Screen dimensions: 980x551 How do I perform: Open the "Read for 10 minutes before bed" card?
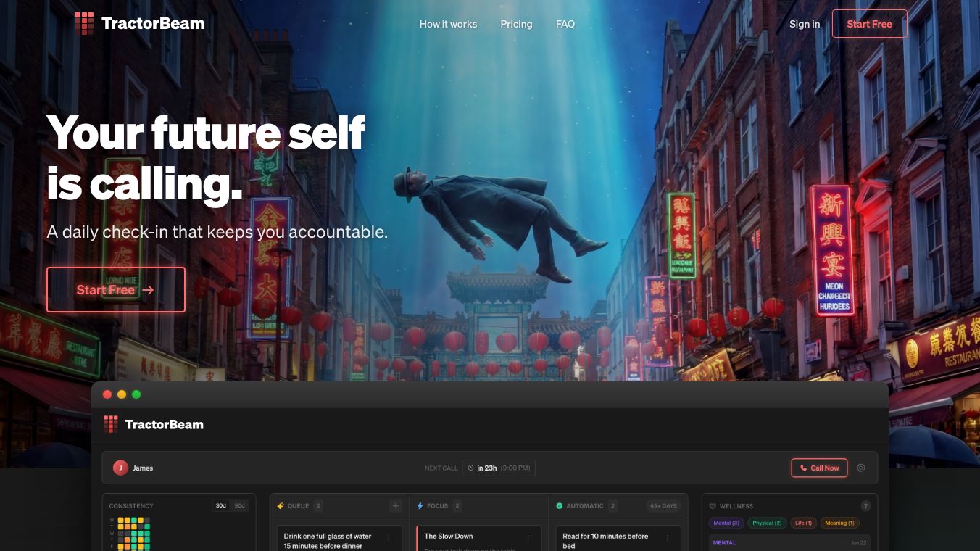618,539
